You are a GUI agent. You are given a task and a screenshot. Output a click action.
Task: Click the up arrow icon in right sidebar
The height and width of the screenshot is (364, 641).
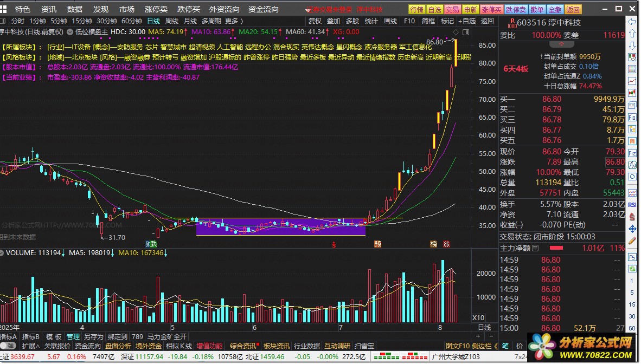click(632, 34)
